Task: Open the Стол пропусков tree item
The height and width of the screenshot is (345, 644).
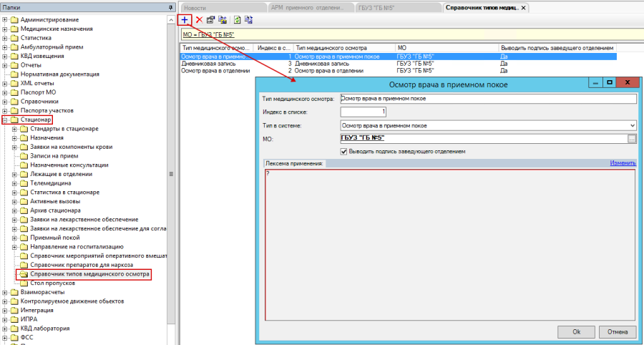Action: tap(52, 283)
